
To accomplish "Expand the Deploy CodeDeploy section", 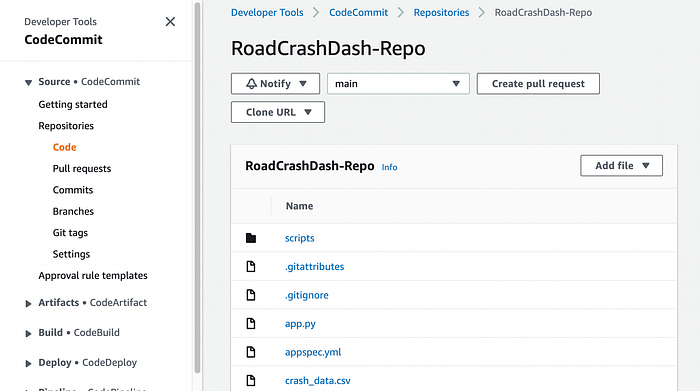I will pyautogui.click(x=28, y=363).
